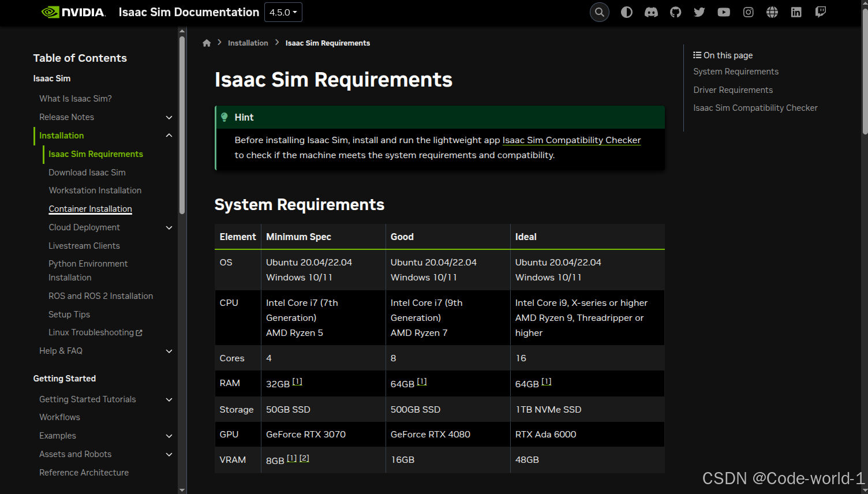
Task: Jump to Driver Requirements on this page
Action: [733, 90]
